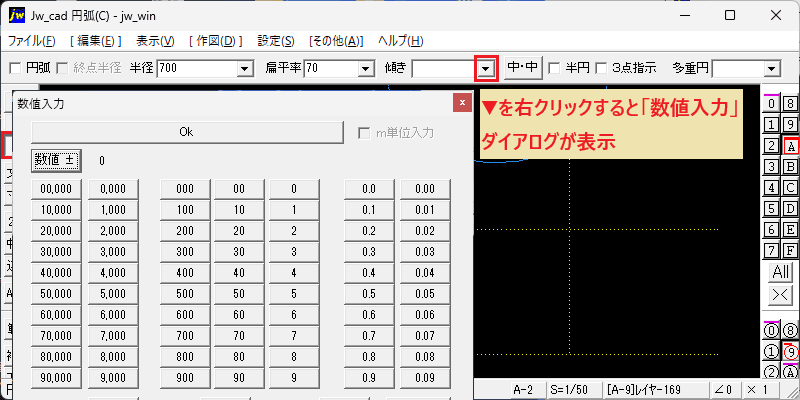Click the 700 value button
Screen dimensions: 800x400
pos(185,336)
